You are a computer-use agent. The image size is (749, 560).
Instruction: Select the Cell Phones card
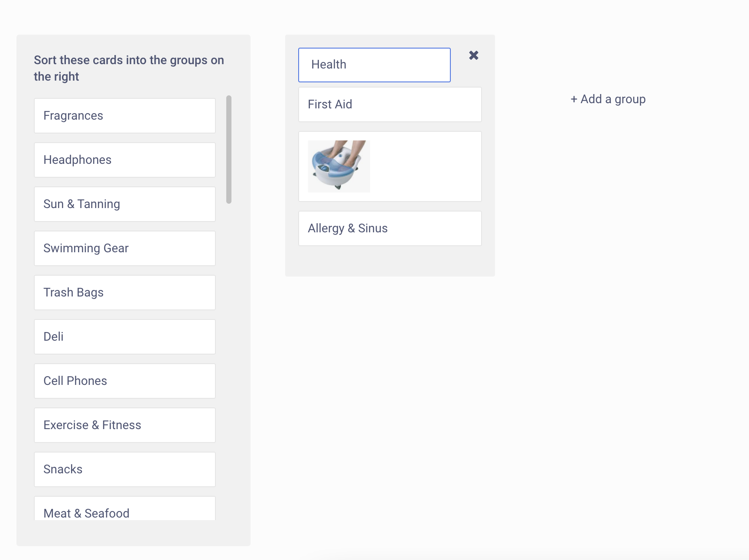[x=125, y=381]
